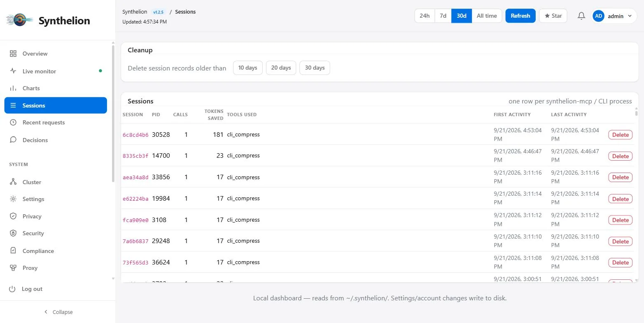Click PID value 30528
Viewport: 644px width, 323px height.
point(161,134)
